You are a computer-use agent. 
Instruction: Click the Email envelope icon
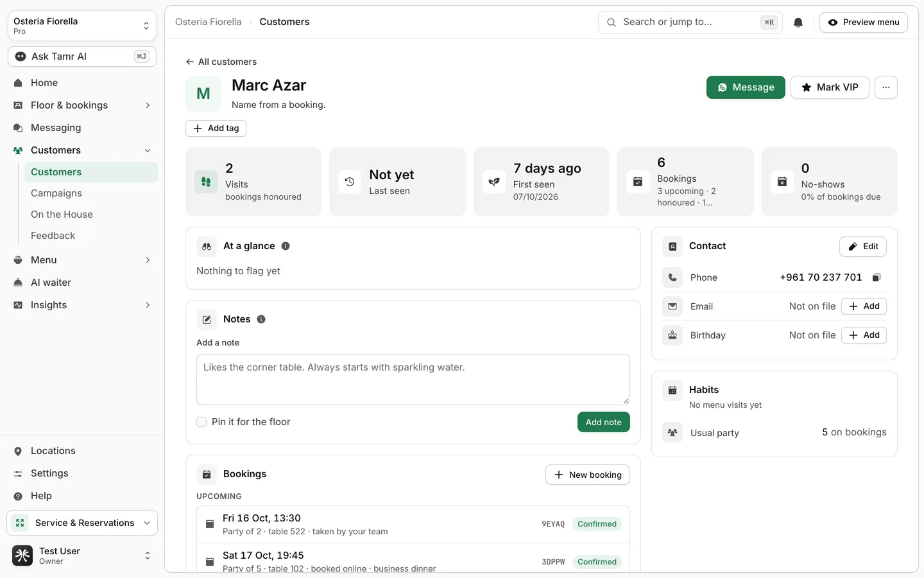click(672, 306)
